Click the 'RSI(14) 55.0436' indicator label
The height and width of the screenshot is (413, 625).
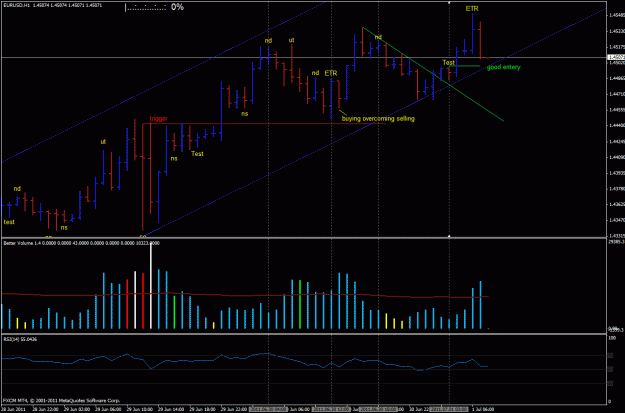point(20,339)
